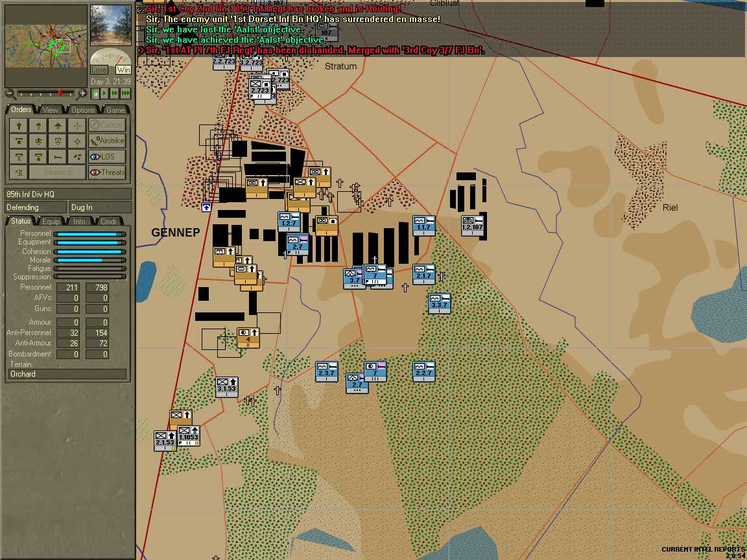Click the blue arrow objective marker near Gennep
747x560 pixels.
pos(206,207)
